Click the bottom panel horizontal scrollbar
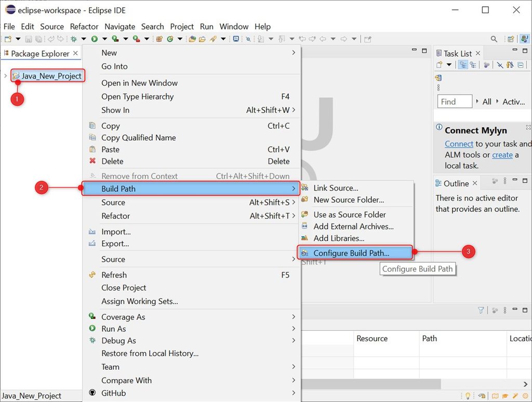 pyautogui.click(x=371, y=384)
